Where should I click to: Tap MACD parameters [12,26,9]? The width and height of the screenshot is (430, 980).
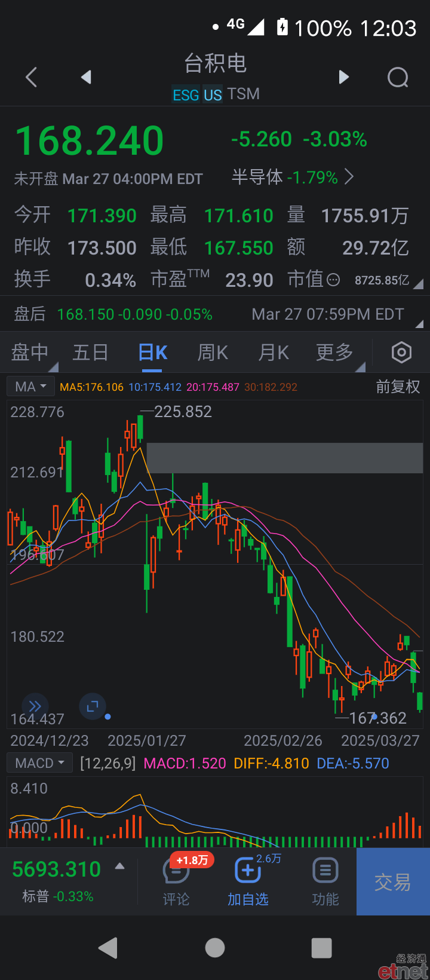[108, 763]
